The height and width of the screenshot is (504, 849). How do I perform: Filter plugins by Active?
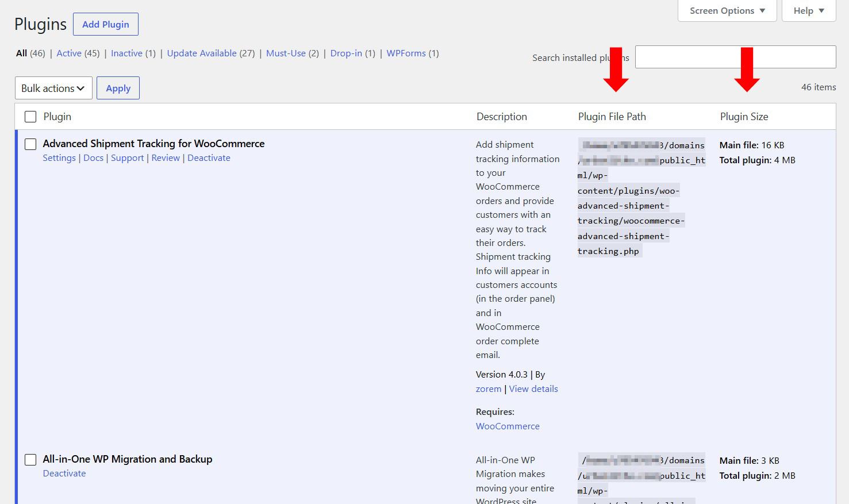coord(69,53)
